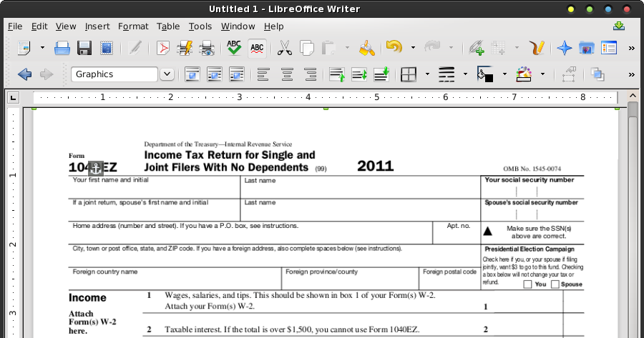Click the Cut scissors icon
This screenshot has height=338, width=644.
click(285, 48)
